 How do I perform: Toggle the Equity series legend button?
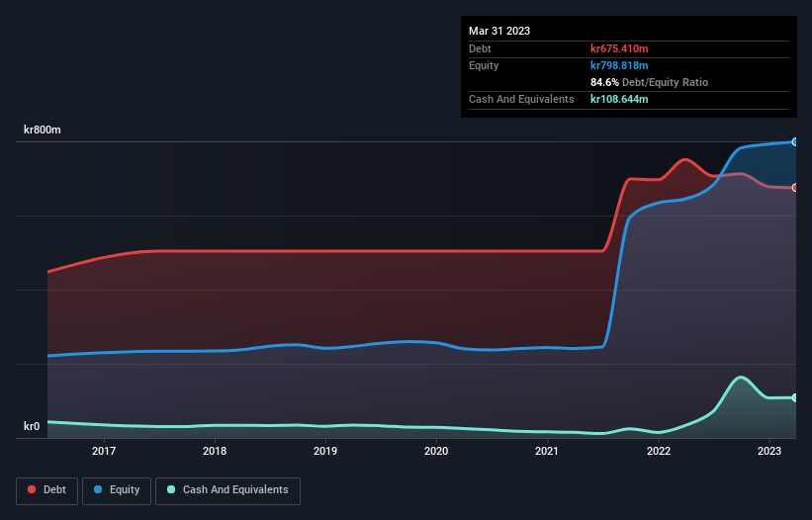(117, 490)
